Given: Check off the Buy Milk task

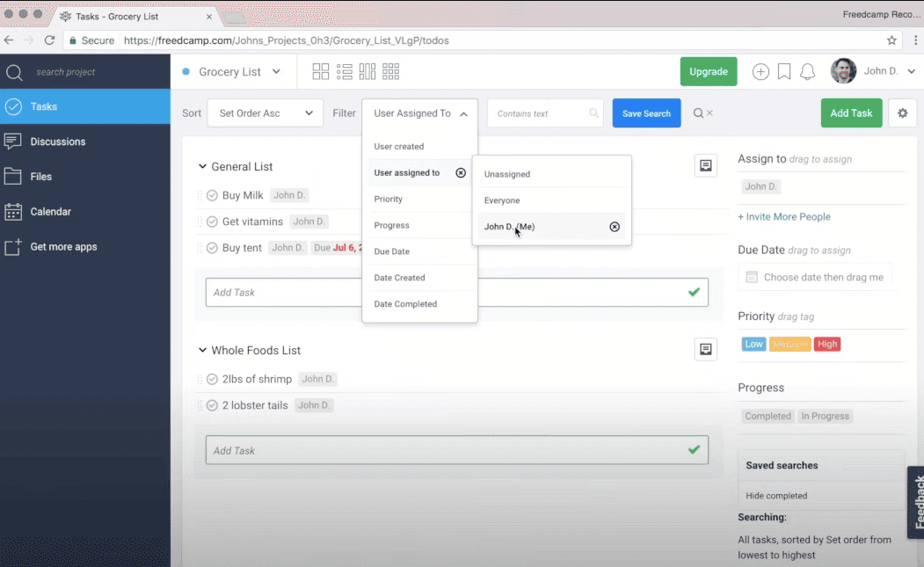Looking at the screenshot, I should click(x=211, y=194).
